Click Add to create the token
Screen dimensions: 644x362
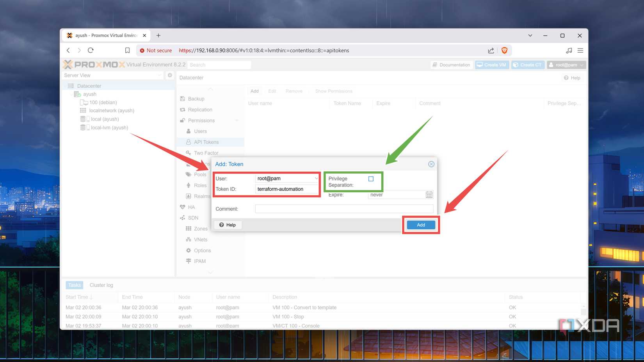420,225
